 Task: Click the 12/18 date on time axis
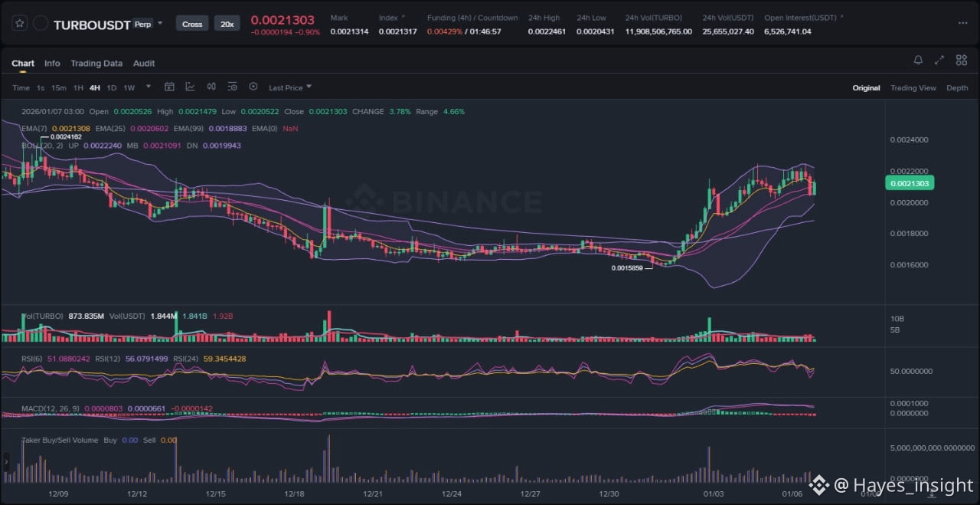pos(294,495)
